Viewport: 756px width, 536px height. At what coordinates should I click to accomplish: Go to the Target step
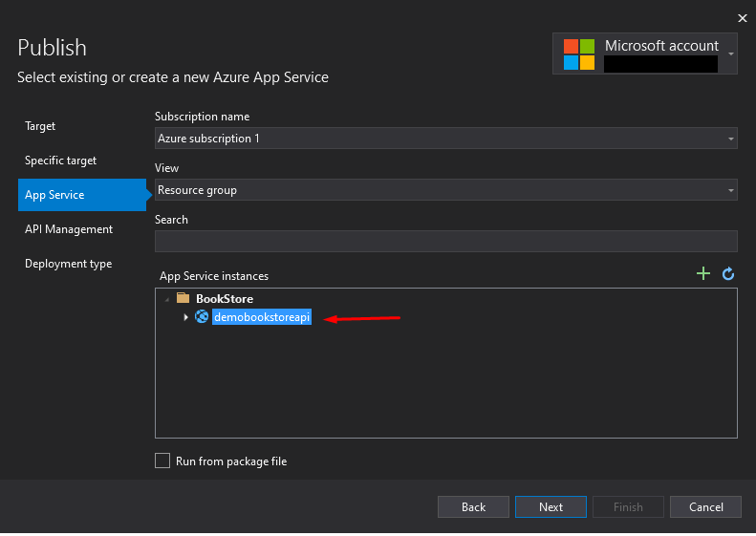[40, 126]
